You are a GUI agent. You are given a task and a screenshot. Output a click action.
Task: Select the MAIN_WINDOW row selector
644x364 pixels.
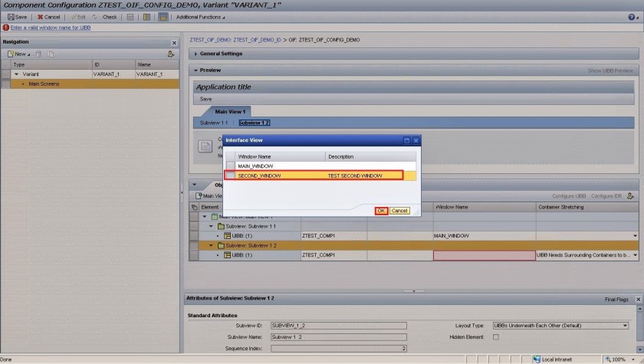(x=230, y=166)
